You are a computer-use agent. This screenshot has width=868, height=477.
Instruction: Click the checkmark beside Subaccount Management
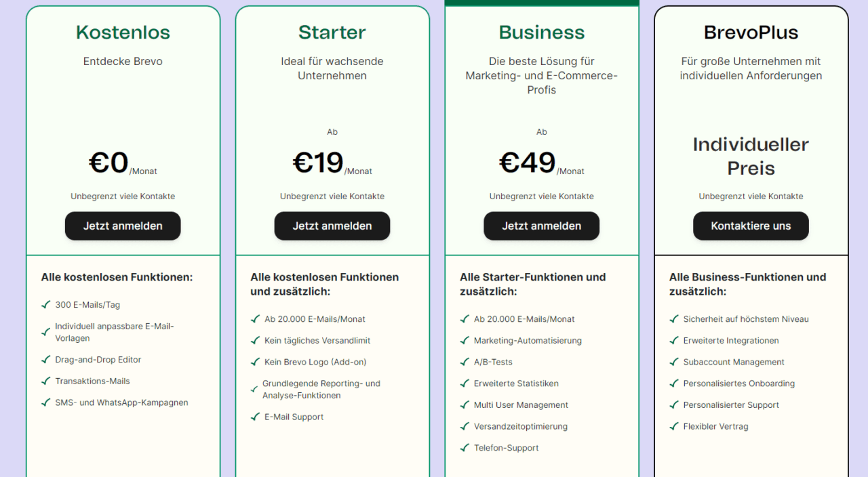coord(675,362)
